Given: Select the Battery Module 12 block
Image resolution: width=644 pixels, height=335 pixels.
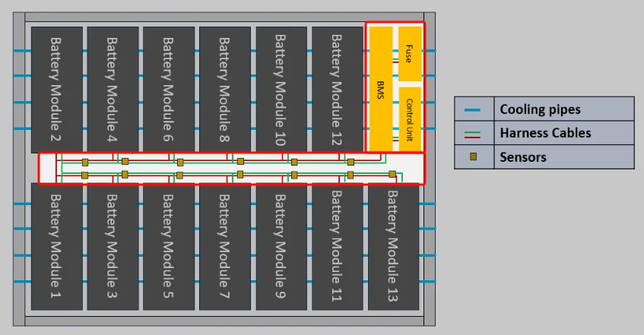Looking at the screenshot, I should (x=338, y=90).
